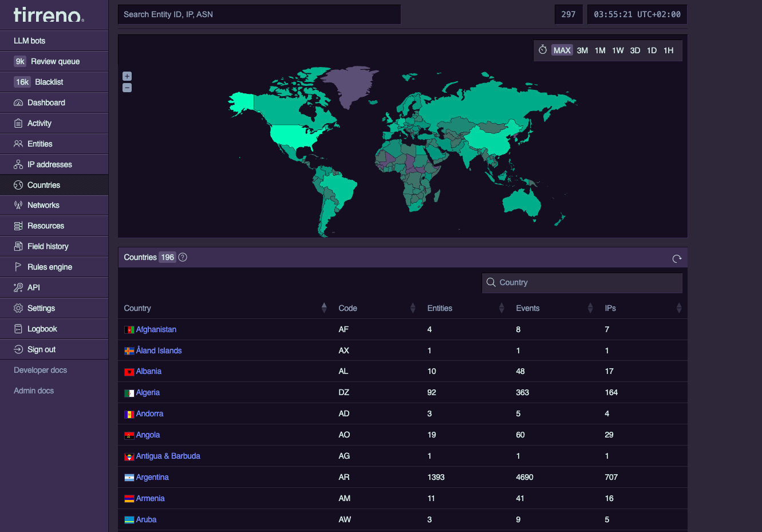Click the map zoom out minus button
The height and width of the screenshot is (532, 762).
(127, 88)
